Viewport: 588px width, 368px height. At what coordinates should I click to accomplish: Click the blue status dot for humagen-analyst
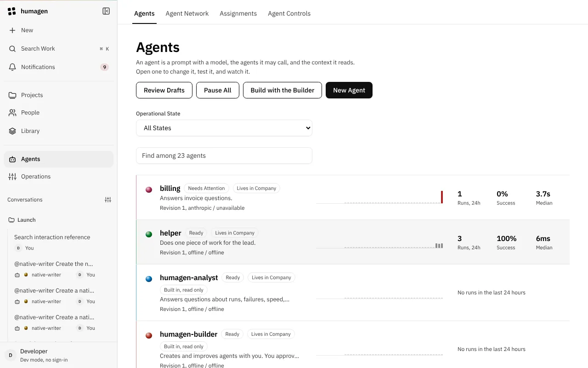tap(149, 279)
